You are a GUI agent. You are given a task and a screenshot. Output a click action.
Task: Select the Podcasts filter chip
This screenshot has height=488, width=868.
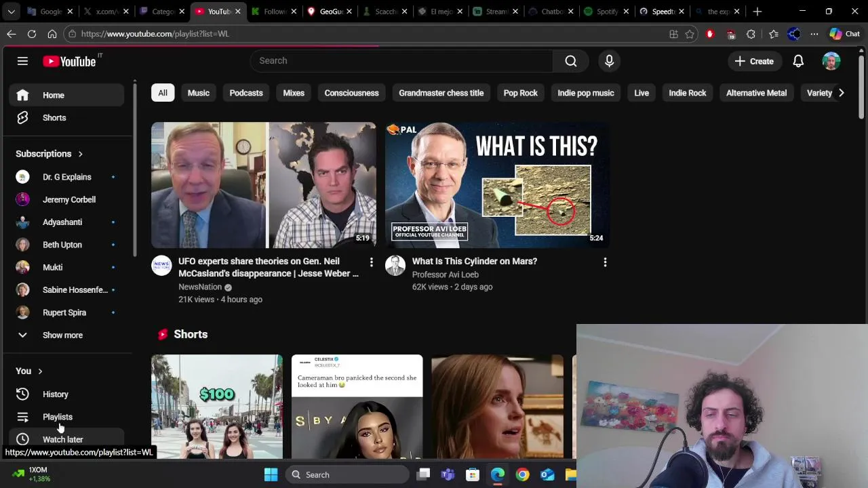pos(246,93)
